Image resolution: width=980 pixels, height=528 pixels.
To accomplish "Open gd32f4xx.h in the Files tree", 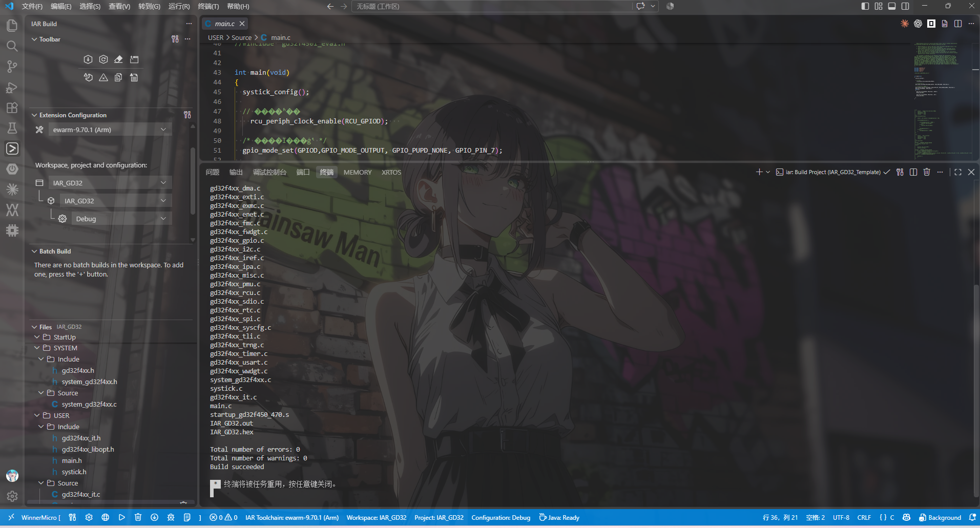I will tap(78, 370).
